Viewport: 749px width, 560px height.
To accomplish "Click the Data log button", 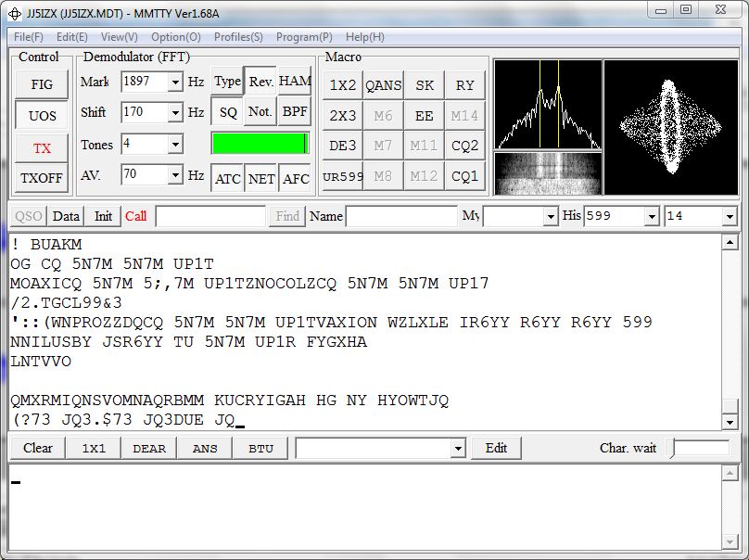I will coord(66,216).
